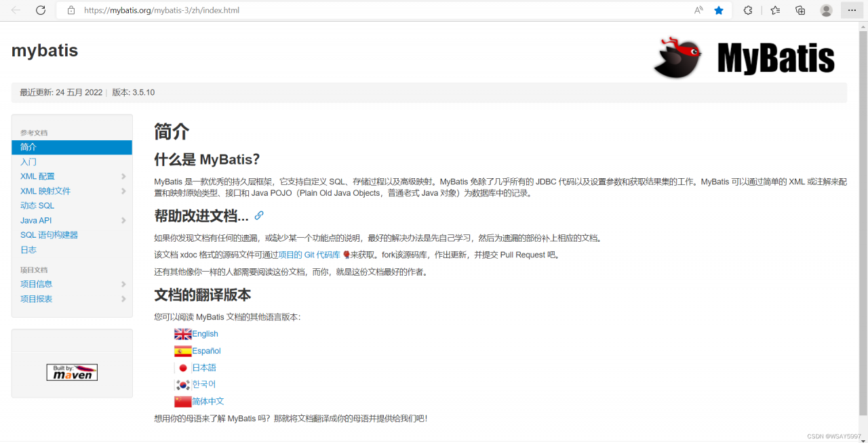Screen dimensions: 868x443
Task: Click the 什么是 MyBatis? heading
Action: click(x=207, y=159)
